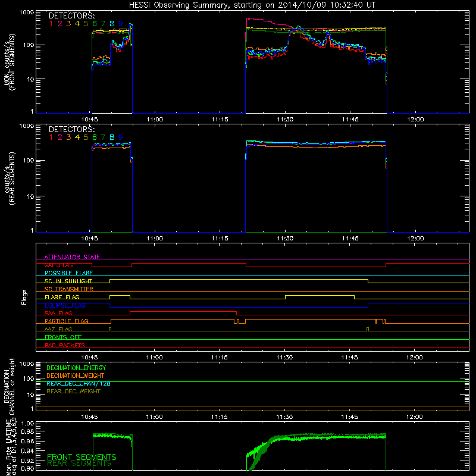Click DETECTORS: label in the rear segments panel
This screenshot has width=476, height=476.
(71, 129)
